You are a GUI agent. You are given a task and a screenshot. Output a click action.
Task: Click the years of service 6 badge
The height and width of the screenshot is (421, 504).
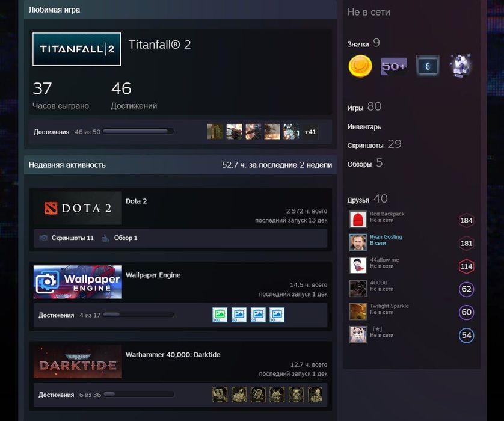(x=428, y=66)
